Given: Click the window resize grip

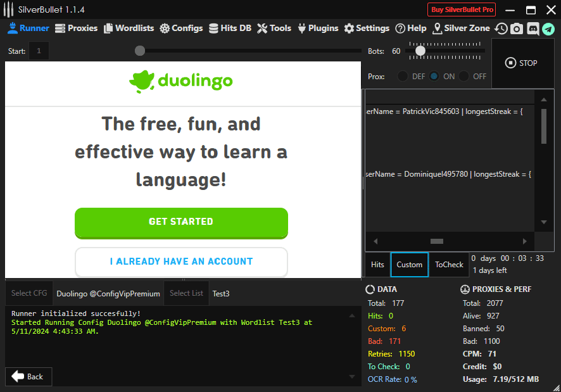Looking at the screenshot, I should tap(557, 388).
